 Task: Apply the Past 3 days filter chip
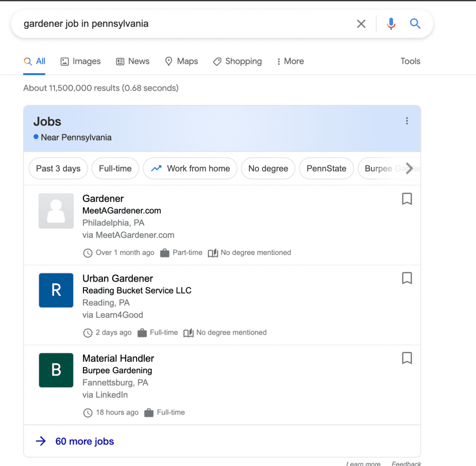pos(58,168)
